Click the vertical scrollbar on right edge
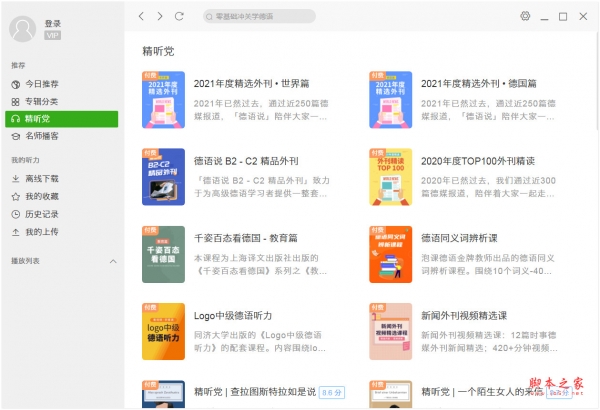This screenshot has height=410, width=600. (x=597, y=82)
